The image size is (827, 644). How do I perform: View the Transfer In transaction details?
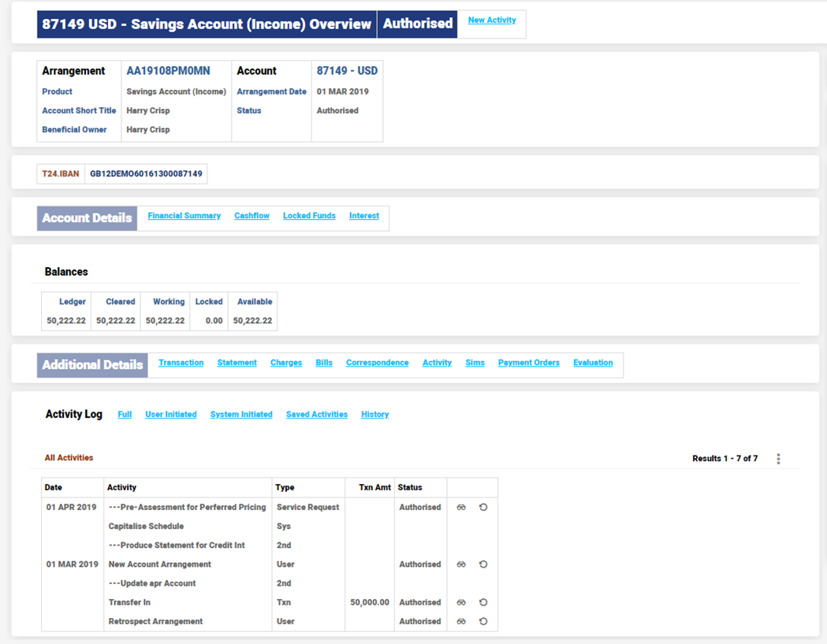coord(461,603)
